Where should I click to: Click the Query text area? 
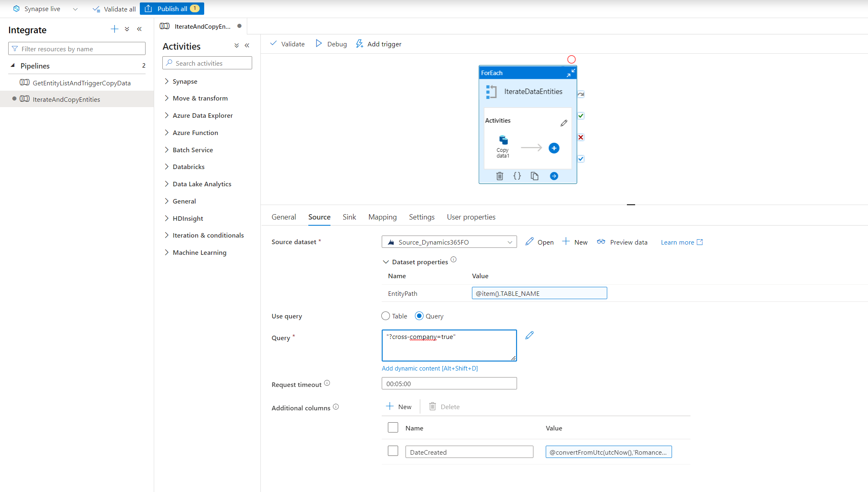449,346
